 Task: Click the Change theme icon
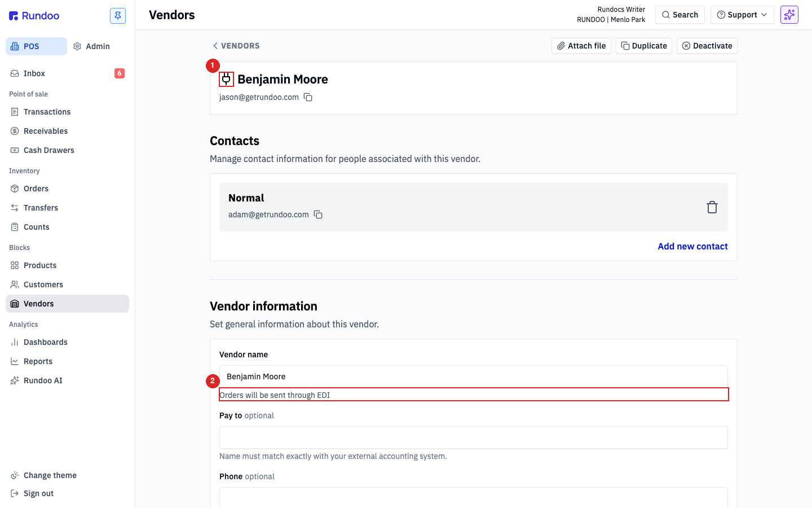(x=15, y=475)
